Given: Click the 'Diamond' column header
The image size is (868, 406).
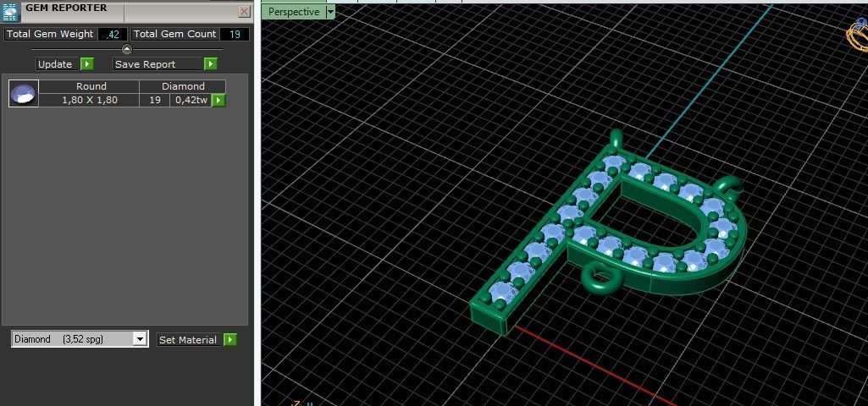Looking at the screenshot, I should [x=183, y=86].
